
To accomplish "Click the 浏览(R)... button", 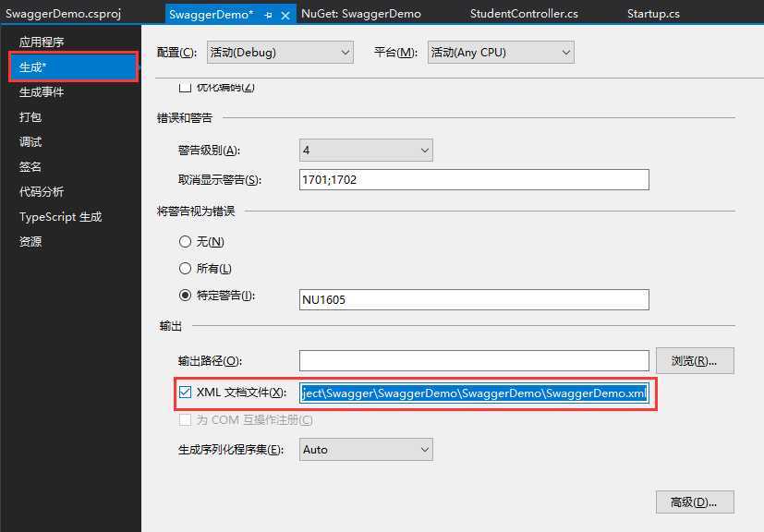I will [695, 360].
